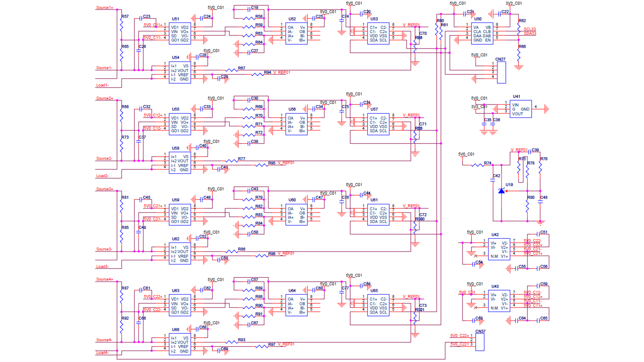This screenshot has width=644, height=362.
Task: Select the U51 isolator IC block
Action: (180, 33)
